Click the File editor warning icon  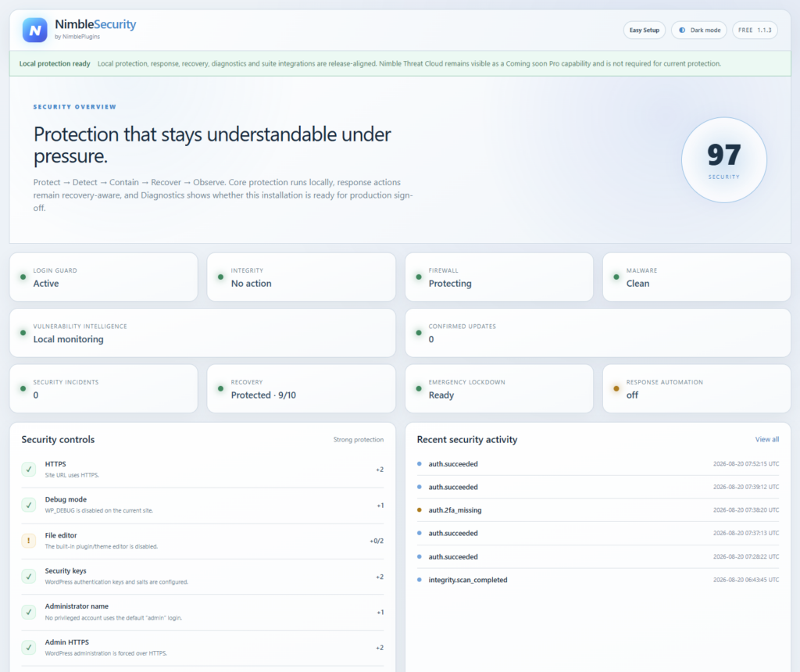[x=29, y=541]
